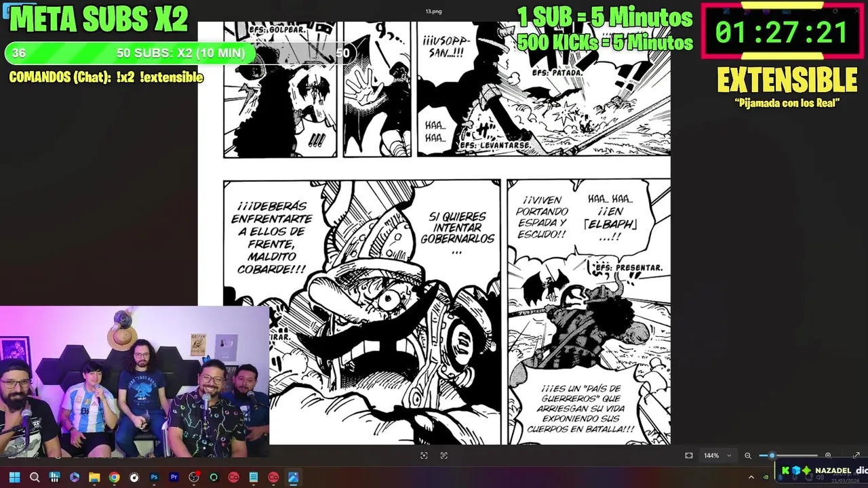
Task: Switch to Notepad on the taskbar
Action: 254,477
